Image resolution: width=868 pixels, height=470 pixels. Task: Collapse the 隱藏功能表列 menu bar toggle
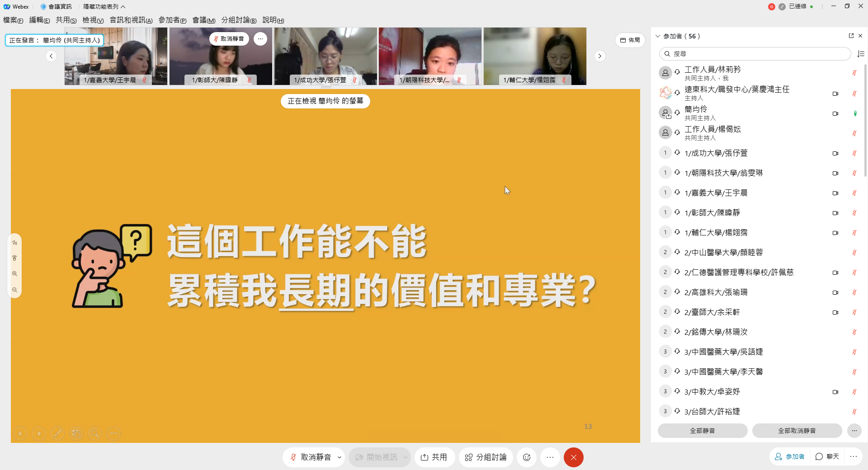tap(104, 7)
